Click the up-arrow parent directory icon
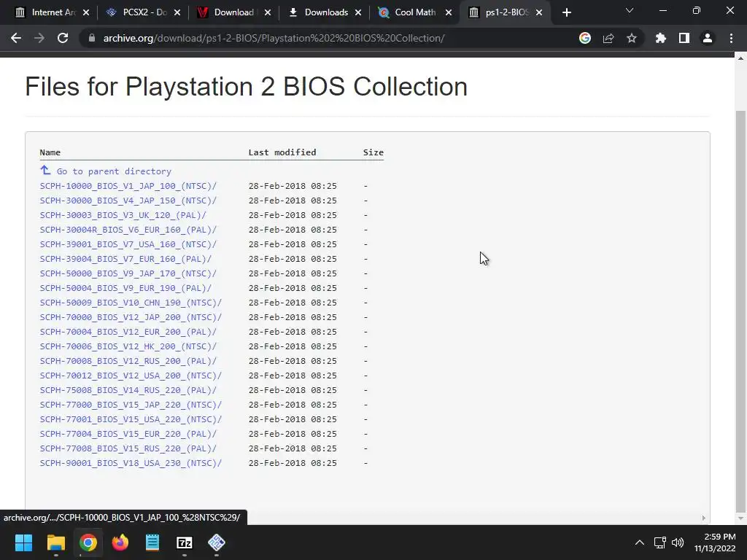The width and height of the screenshot is (747, 560). point(45,170)
